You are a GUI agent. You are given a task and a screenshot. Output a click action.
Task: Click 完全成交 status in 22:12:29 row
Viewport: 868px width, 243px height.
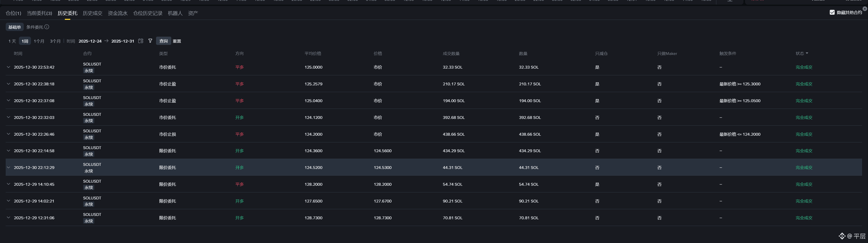pos(804,167)
